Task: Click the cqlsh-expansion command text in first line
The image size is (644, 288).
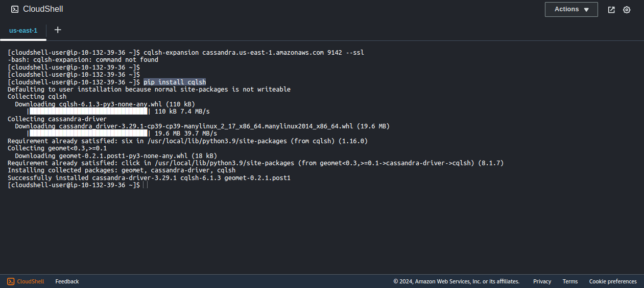Action: pyautogui.click(x=171, y=52)
